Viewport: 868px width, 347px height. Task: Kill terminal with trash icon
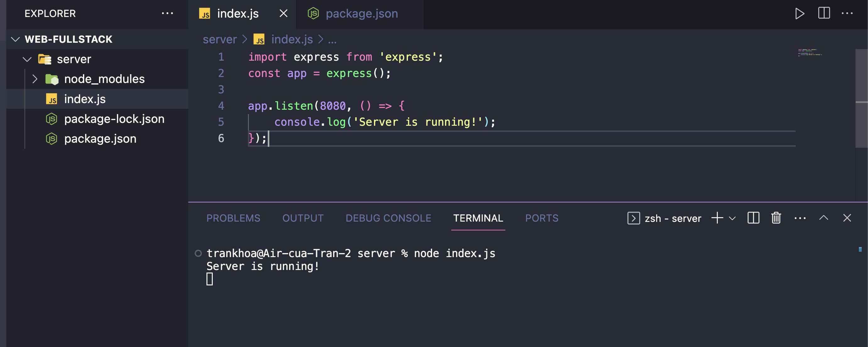pyautogui.click(x=776, y=218)
